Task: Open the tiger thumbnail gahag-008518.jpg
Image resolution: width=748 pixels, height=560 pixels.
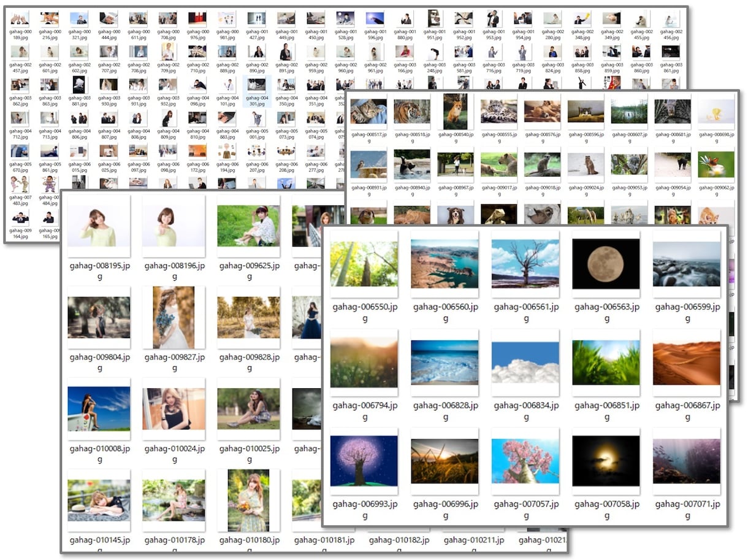Action: (412, 112)
